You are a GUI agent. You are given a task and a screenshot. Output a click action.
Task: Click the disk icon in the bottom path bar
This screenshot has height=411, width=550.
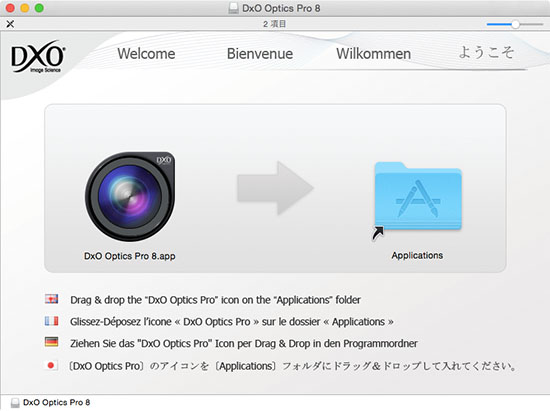15,403
